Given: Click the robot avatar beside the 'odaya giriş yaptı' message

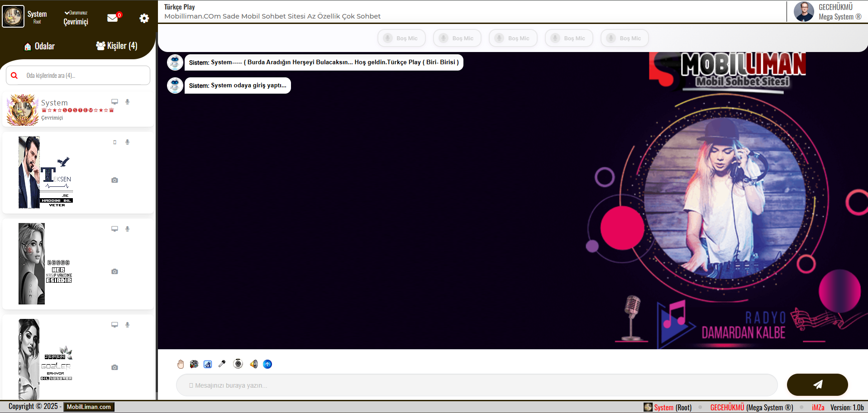Looking at the screenshot, I should click(x=175, y=85).
